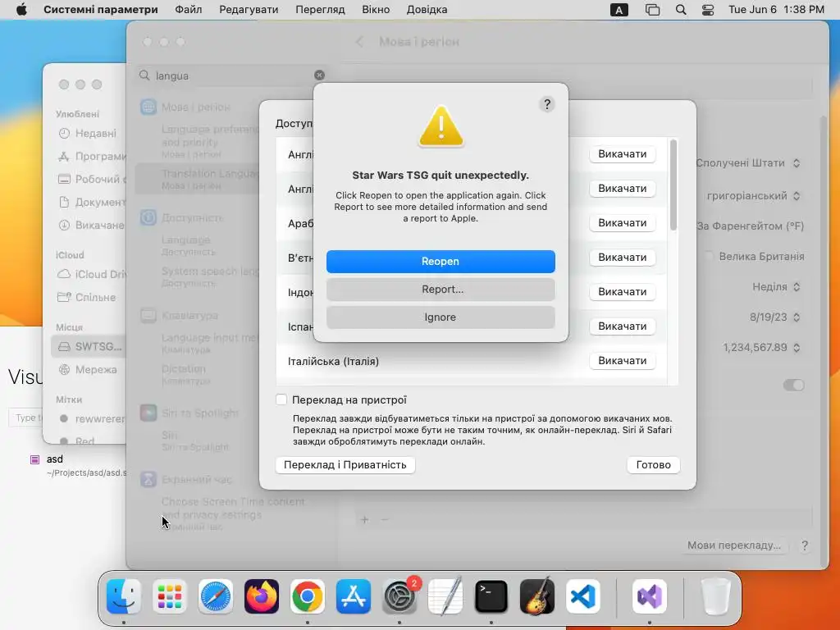Open help in Мова і регіон pane
This screenshot has width=840, height=630.
tap(805, 546)
